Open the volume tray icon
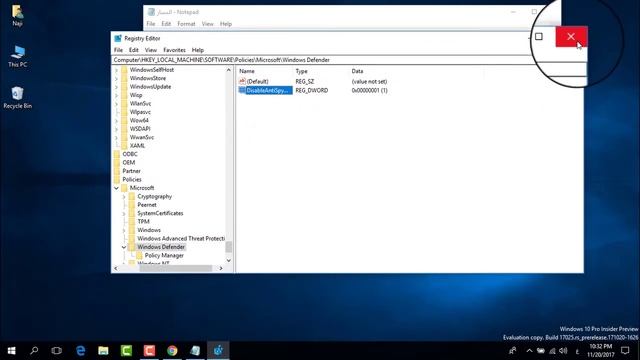 (563, 351)
